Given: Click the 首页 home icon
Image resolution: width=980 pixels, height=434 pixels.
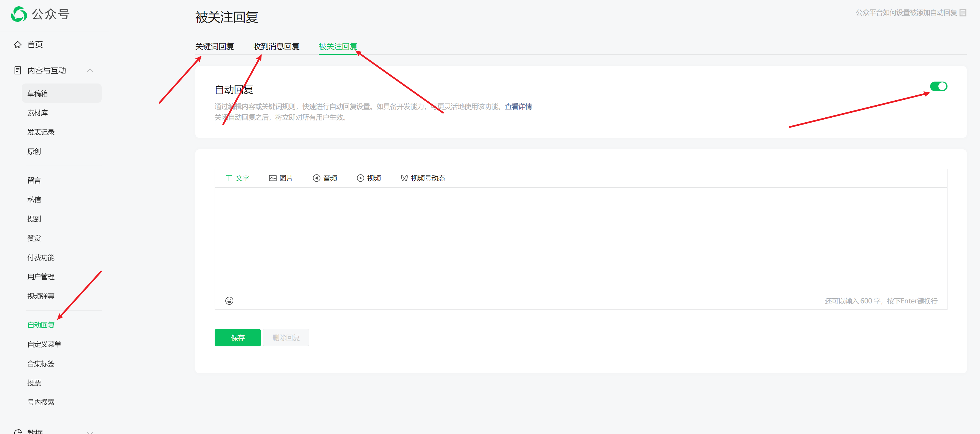Looking at the screenshot, I should (x=18, y=45).
